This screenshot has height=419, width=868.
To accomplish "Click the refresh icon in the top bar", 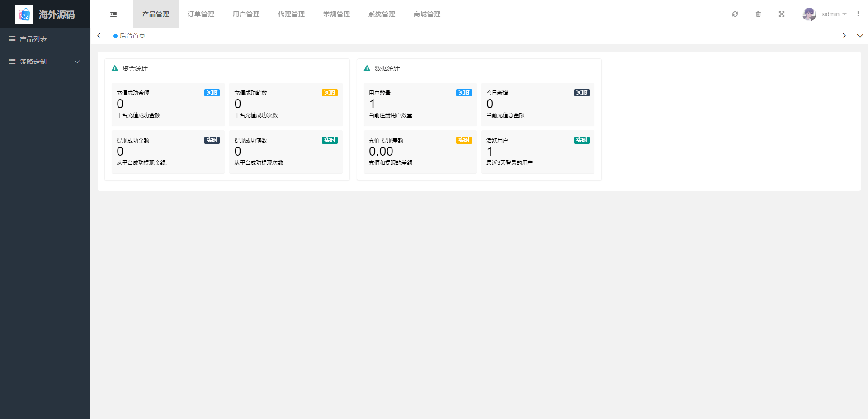I will point(735,14).
